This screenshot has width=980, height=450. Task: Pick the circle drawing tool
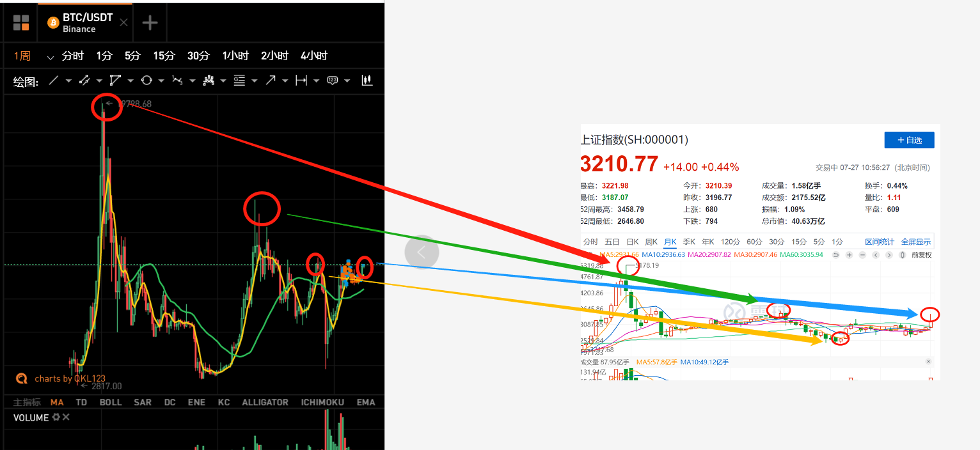(146, 81)
